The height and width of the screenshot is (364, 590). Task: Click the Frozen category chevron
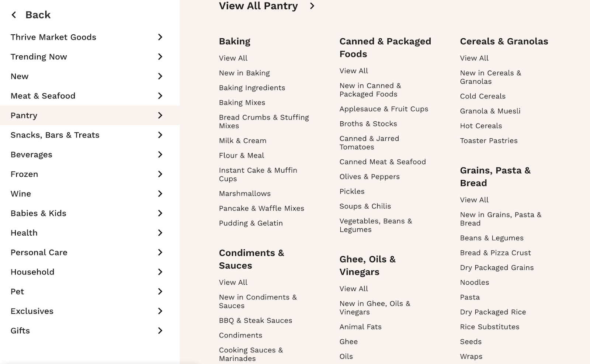(x=160, y=174)
